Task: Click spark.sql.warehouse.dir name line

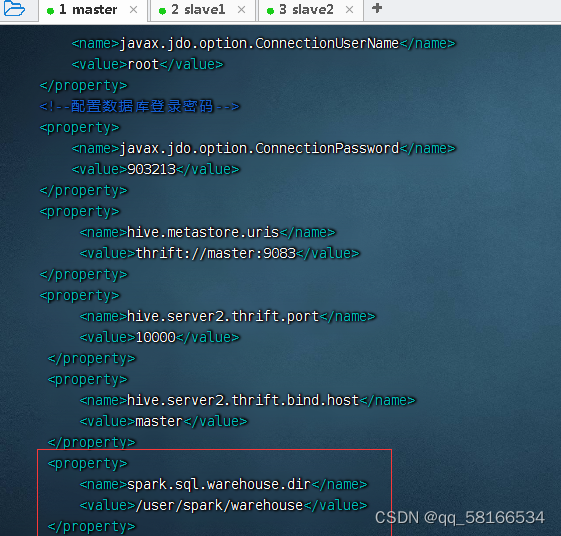Action: 223,484
